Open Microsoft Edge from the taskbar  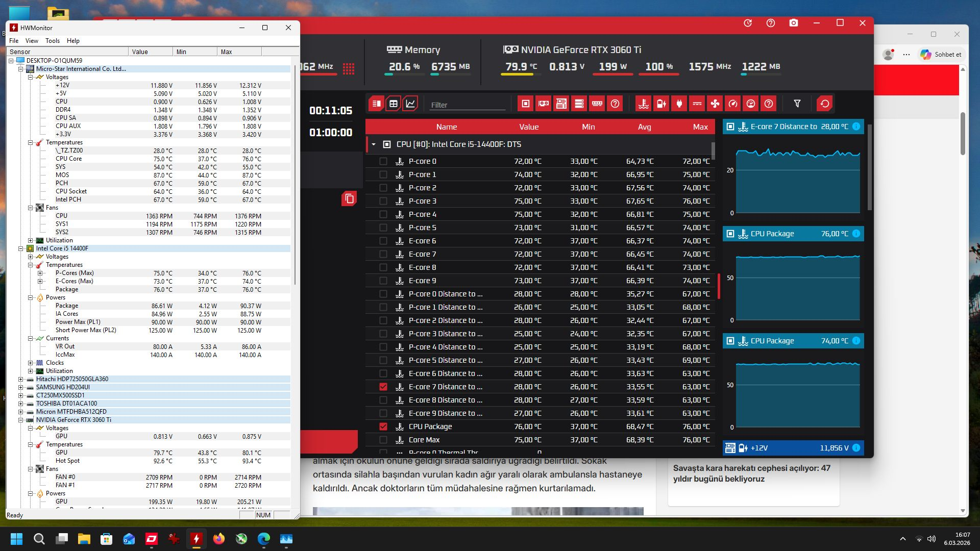coord(264,539)
